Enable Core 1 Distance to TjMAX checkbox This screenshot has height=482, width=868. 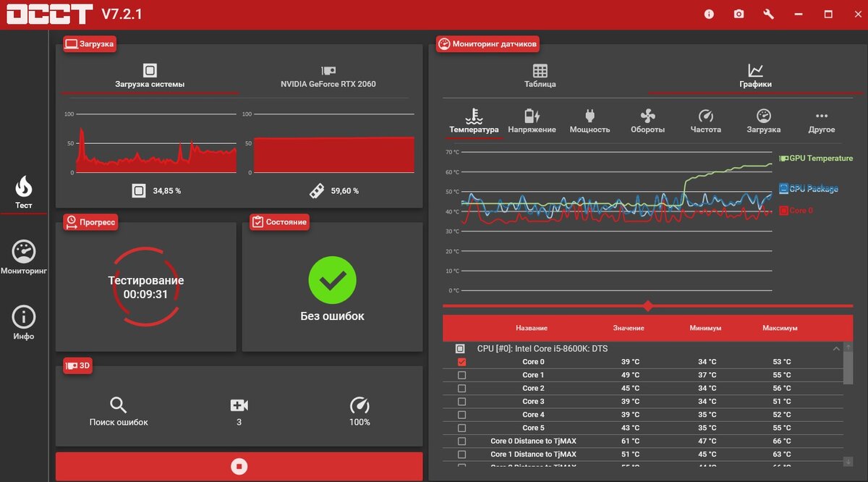point(462,454)
